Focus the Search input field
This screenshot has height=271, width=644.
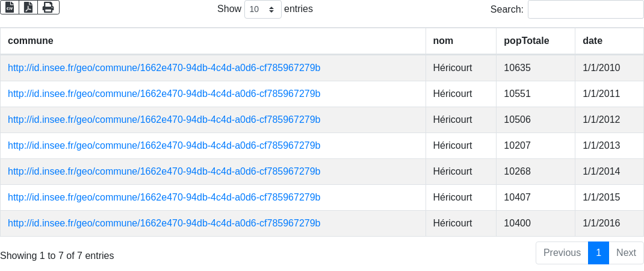coord(586,9)
